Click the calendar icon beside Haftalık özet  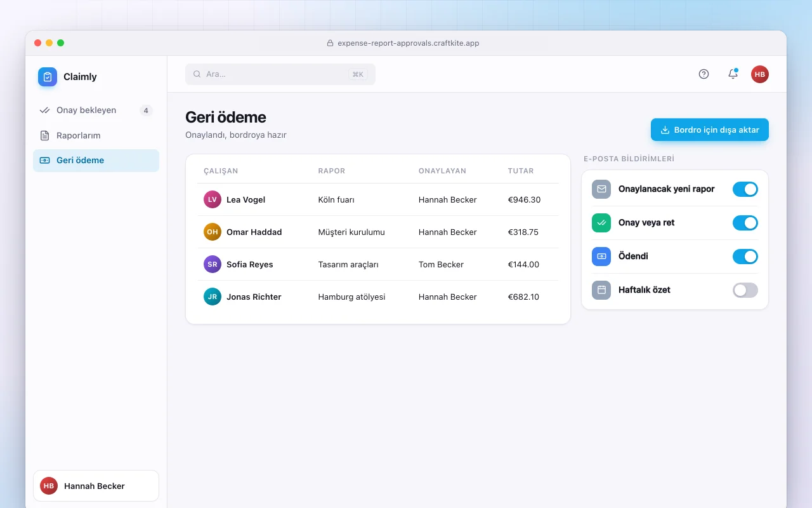(x=601, y=290)
